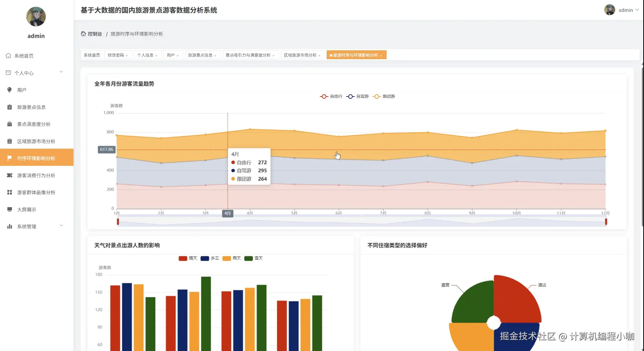Click the 大屏展示 monitor icon
644x351 pixels.
[x=10, y=209]
